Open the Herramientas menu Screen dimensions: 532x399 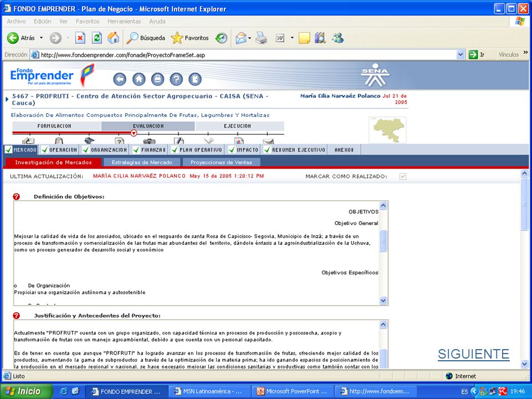click(x=124, y=22)
